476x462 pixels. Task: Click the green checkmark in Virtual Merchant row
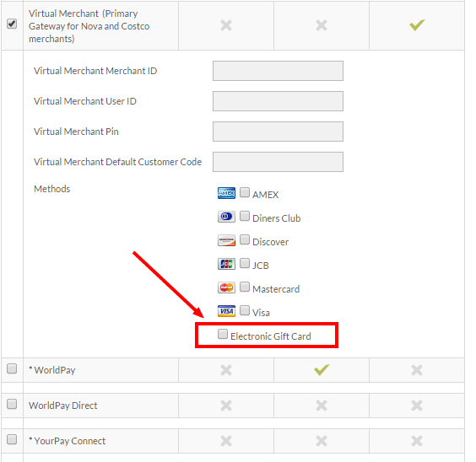pos(417,24)
